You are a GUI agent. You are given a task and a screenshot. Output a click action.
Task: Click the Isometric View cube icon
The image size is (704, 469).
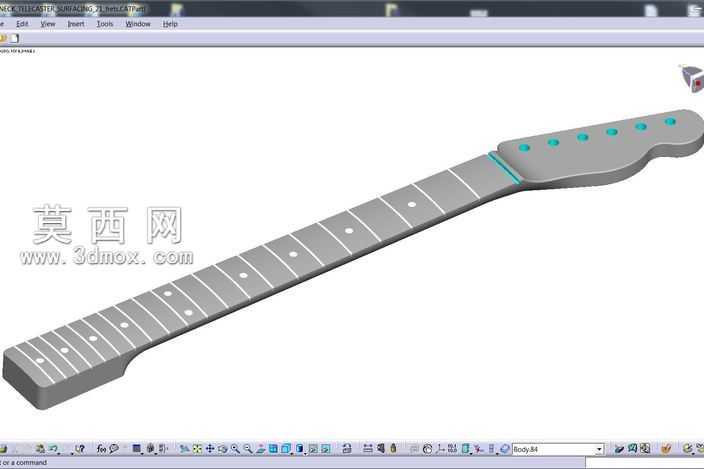[x=286, y=448]
